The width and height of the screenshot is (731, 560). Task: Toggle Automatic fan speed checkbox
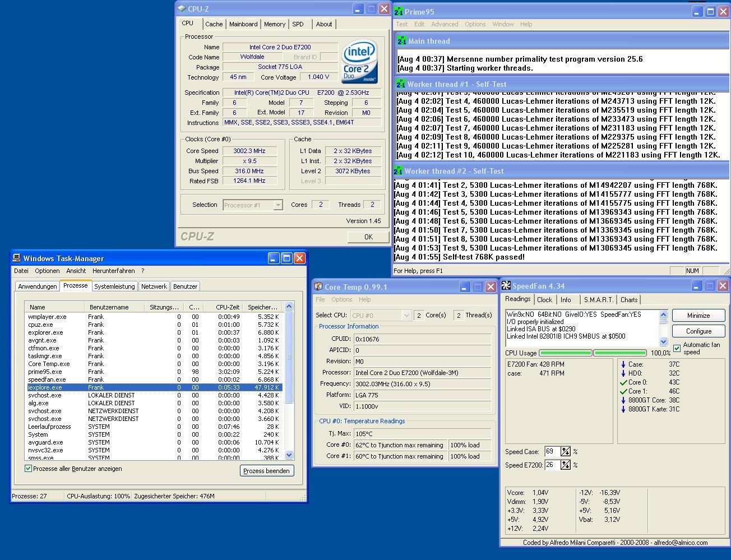point(677,348)
